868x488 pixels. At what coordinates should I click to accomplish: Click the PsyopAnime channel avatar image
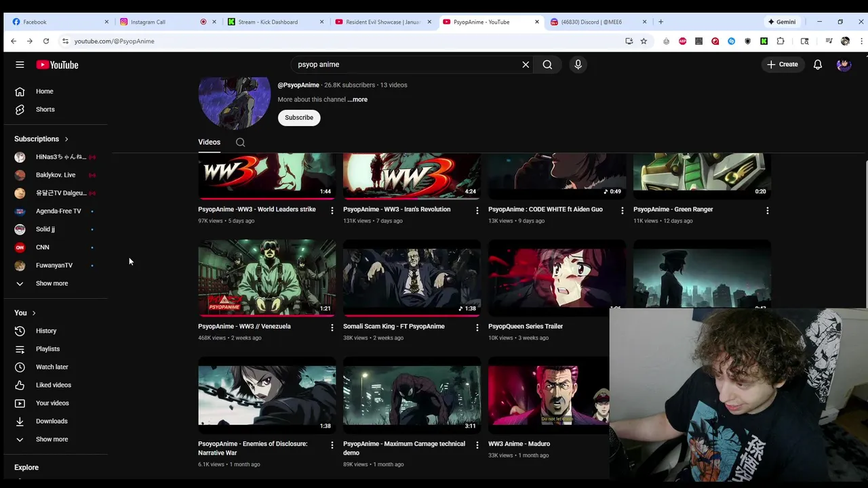234,104
